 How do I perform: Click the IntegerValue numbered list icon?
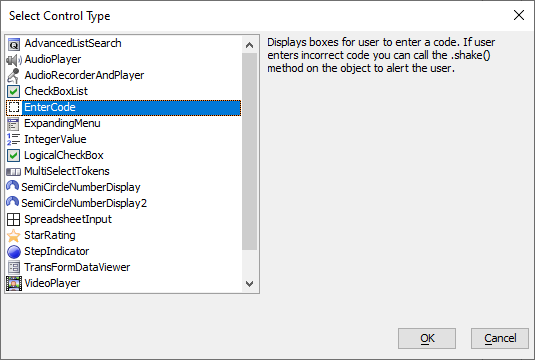pos(14,140)
